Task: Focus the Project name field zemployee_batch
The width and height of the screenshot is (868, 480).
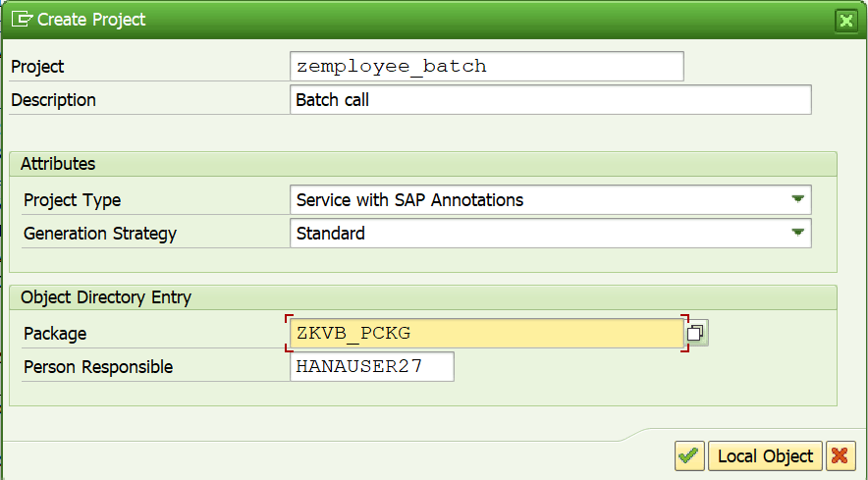Action: click(x=487, y=66)
